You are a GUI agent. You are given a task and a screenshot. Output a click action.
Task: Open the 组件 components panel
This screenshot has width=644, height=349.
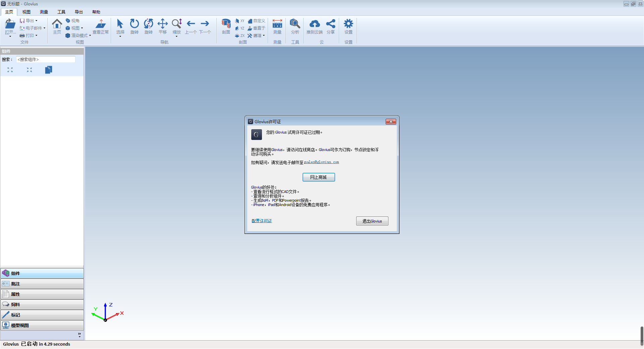42,273
